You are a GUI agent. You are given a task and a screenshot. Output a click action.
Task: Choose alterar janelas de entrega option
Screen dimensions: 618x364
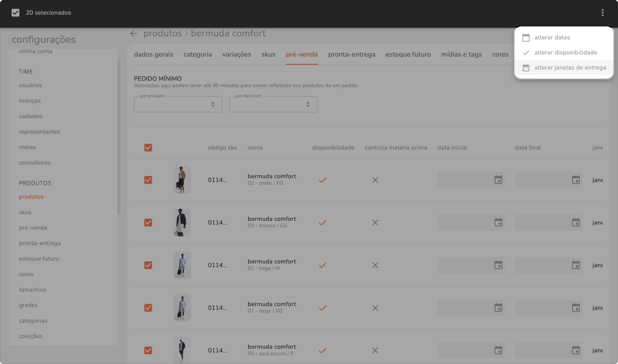coord(570,68)
